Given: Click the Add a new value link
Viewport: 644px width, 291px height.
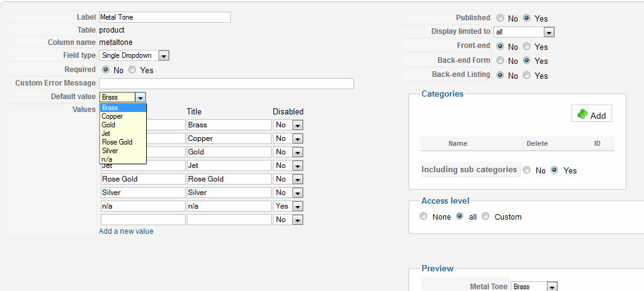Looking at the screenshot, I should (126, 231).
